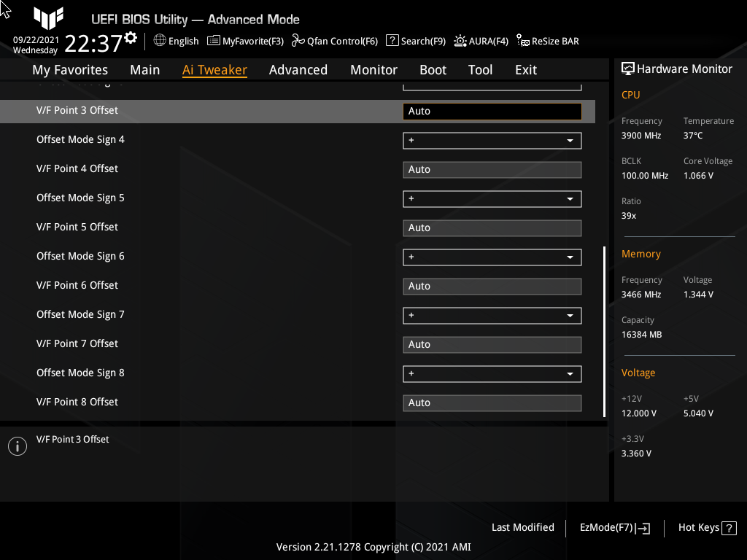747x560 pixels.
Task: Open MyFavorite(F3) list icon
Action: [x=214, y=41]
